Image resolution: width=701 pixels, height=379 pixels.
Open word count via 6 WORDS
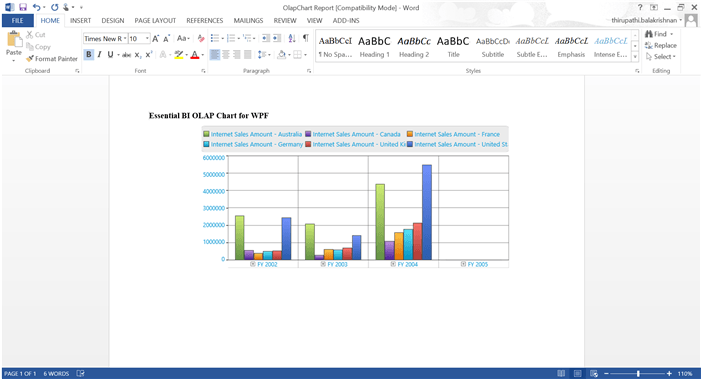pos(56,374)
